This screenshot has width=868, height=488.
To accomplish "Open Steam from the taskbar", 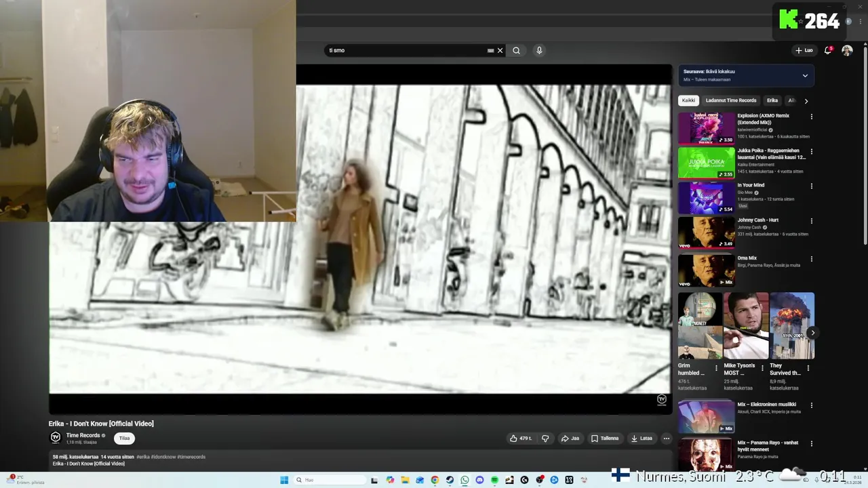I will (450, 480).
